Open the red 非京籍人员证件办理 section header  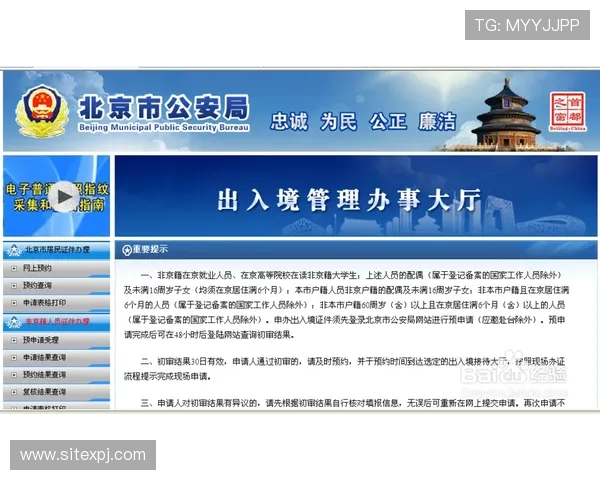click(x=56, y=322)
